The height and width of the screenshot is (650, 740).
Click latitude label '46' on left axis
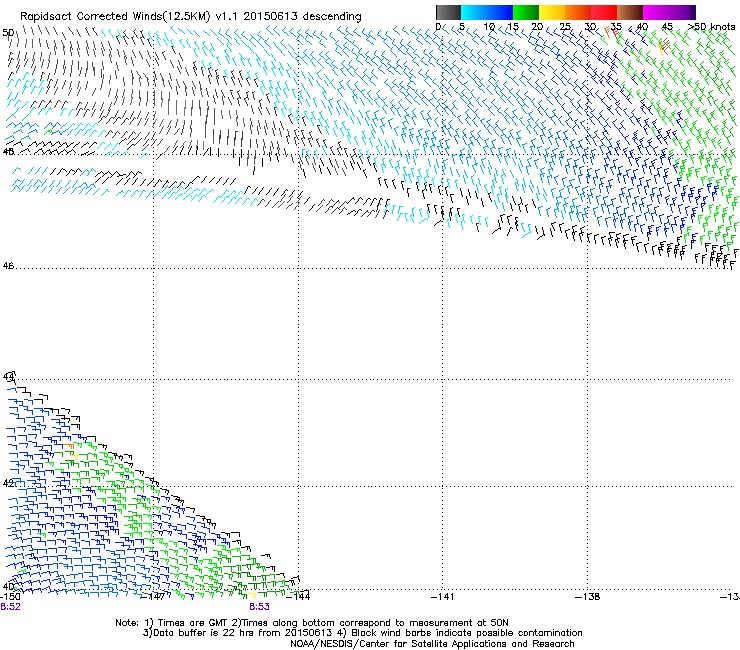pyautogui.click(x=8, y=266)
